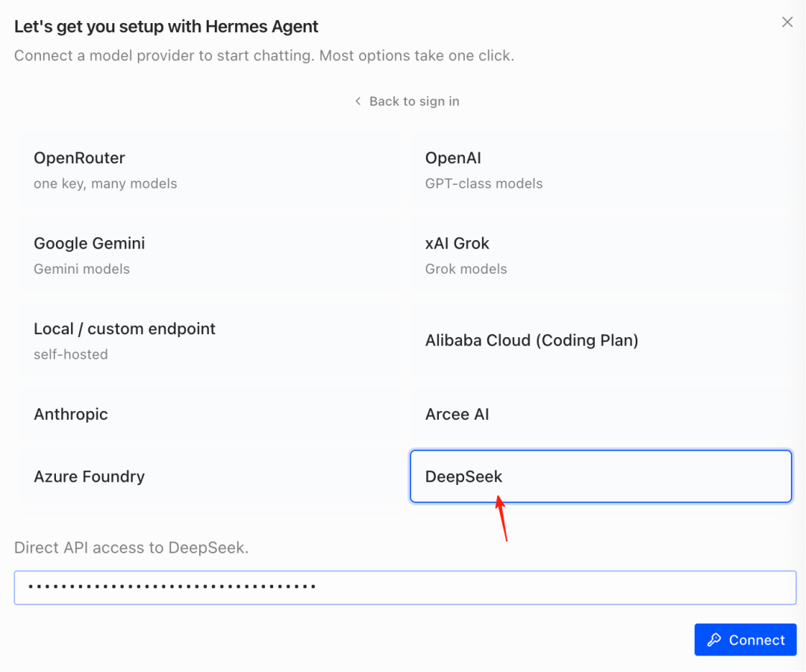Select the Arcee AI provider
Viewport: 806px width, 672px height.
[x=601, y=414]
